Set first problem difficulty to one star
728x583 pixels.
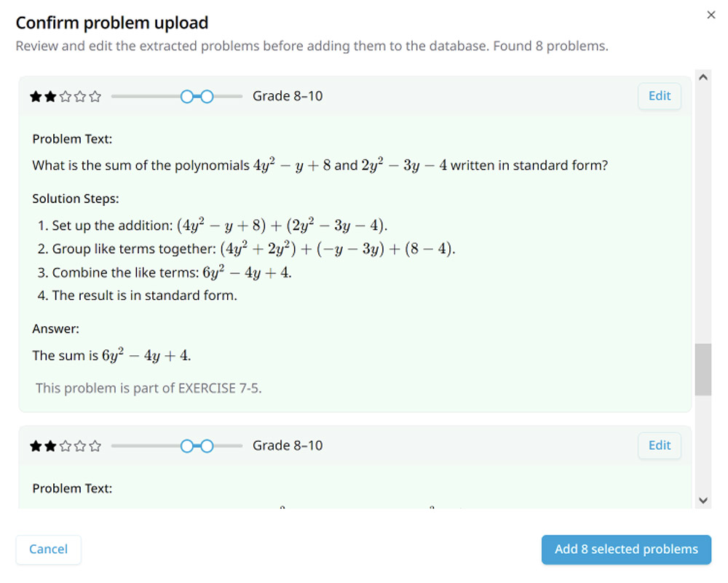point(36,96)
